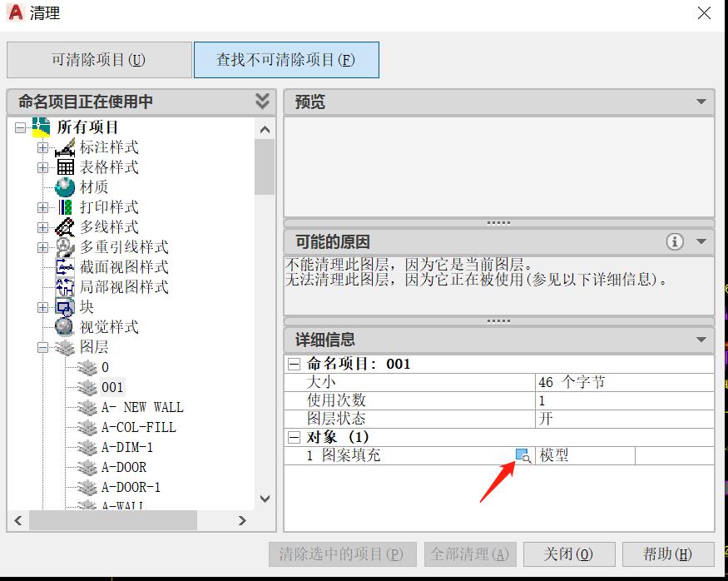
Task: Select layer 001 in the tree
Action: 111,387
